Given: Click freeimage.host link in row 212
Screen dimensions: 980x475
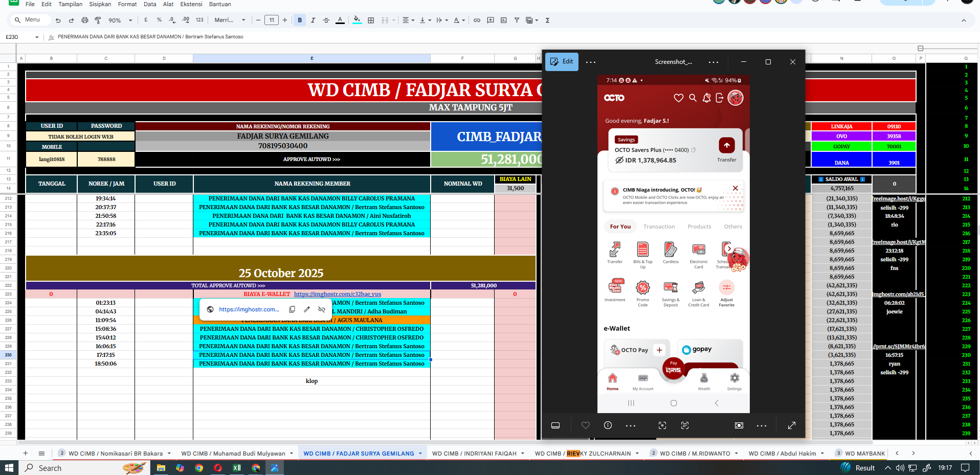Looking at the screenshot, I should (x=899, y=198).
